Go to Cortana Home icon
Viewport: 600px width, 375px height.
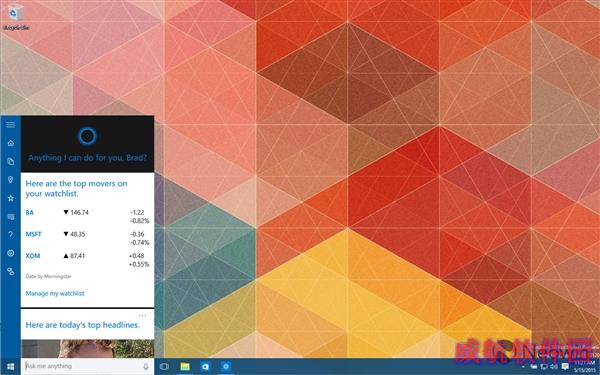point(11,143)
